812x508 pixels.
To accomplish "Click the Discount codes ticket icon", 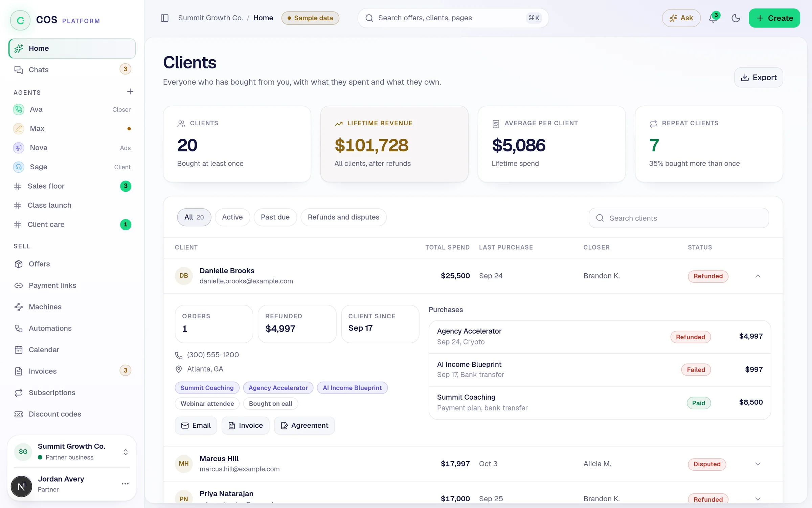I will (x=19, y=414).
